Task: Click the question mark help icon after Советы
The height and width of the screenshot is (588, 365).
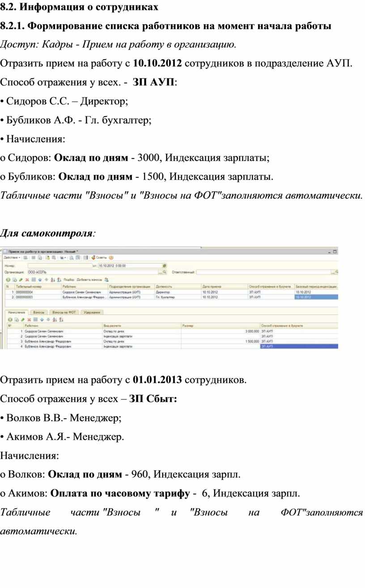Action: 111,258
